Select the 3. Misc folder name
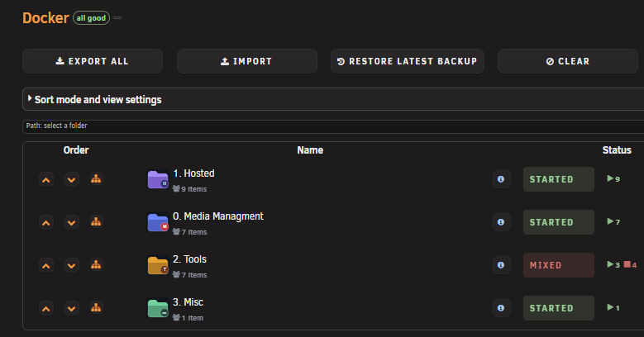644x337 pixels. [x=188, y=302]
